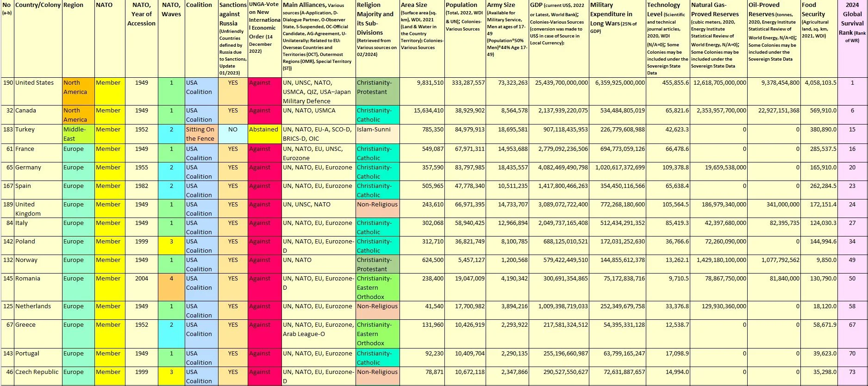Click the Germany country cell
This screenshot has width=868, height=386.
(38, 172)
